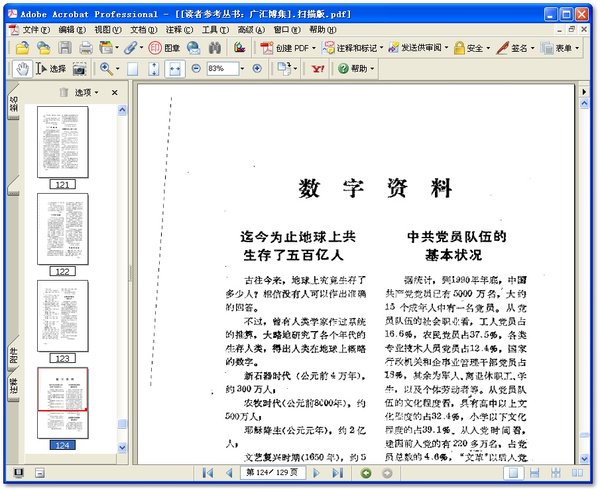This screenshot has height=491, width=600.
Task: Click the binoculars Search icon
Action: [x=215, y=48]
